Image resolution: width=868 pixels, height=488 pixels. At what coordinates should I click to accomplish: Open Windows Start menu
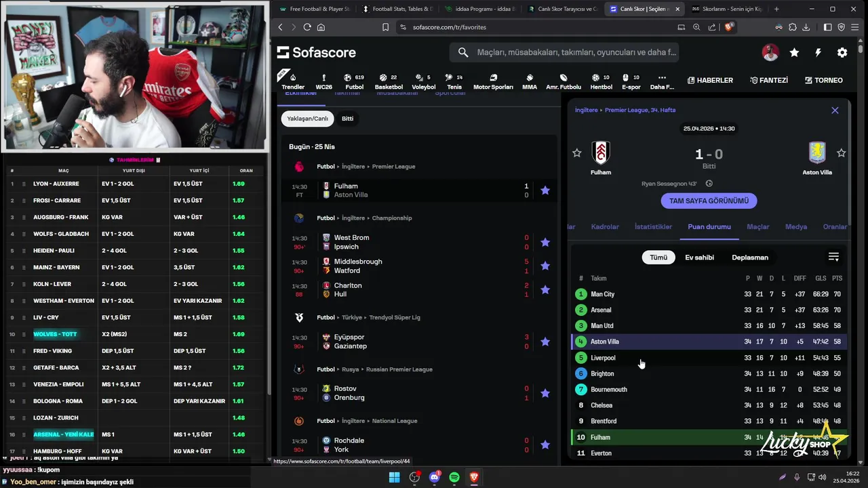[394, 477]
